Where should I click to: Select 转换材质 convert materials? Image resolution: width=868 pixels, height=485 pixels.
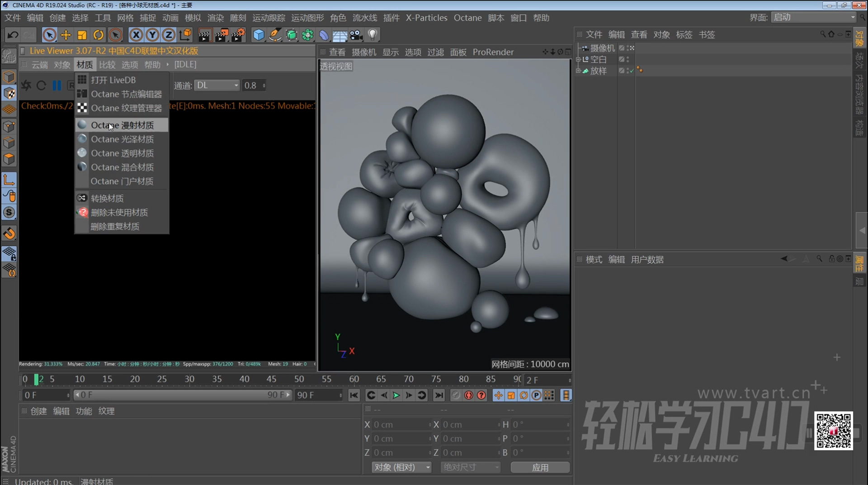(122, 198)
